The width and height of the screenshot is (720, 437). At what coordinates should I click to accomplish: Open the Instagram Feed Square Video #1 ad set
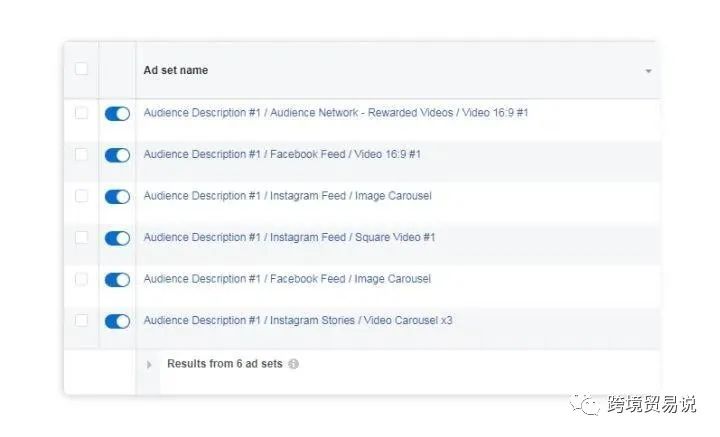click(x=289, y=237)
